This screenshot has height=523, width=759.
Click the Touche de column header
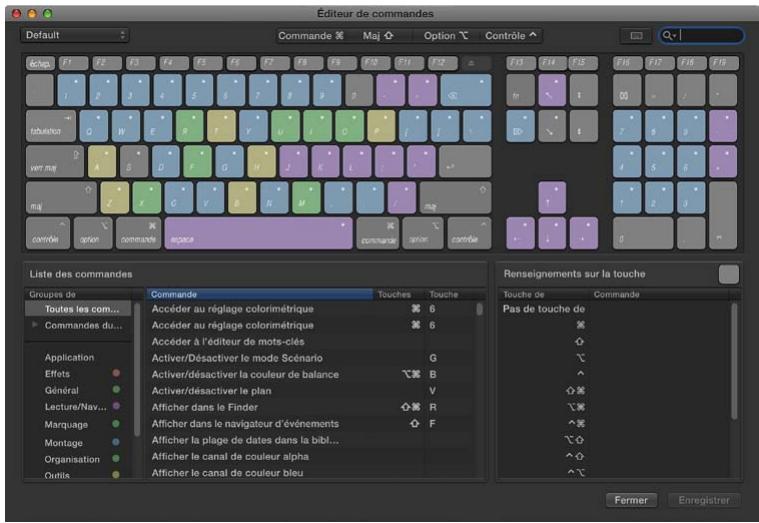click(x=543, y=294)
